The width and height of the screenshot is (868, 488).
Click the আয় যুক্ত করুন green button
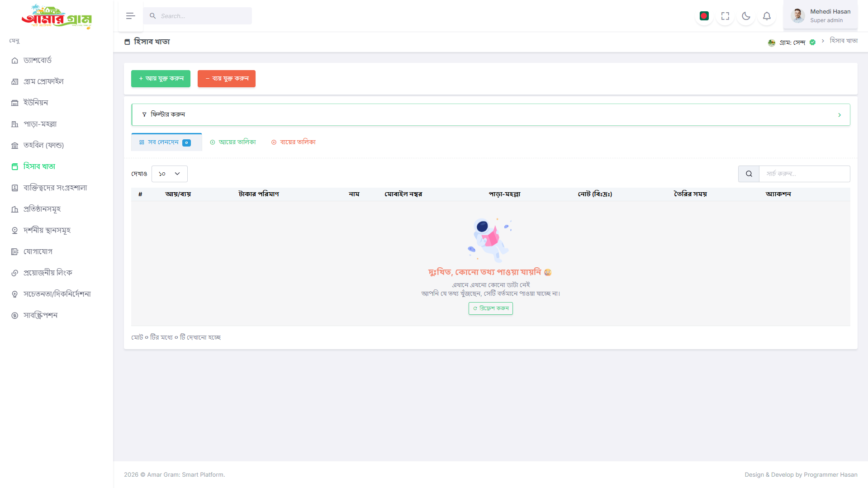tap(161, 79)
